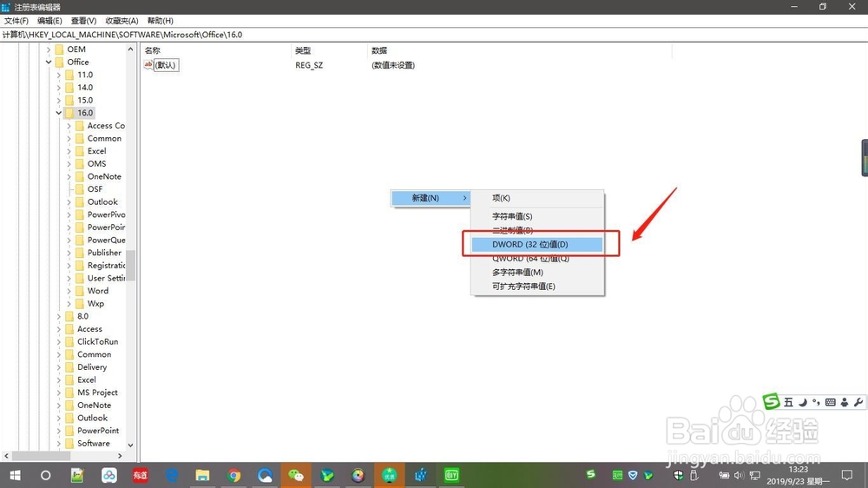Launch Google Chrome from the taskbar

coord(233,475)
